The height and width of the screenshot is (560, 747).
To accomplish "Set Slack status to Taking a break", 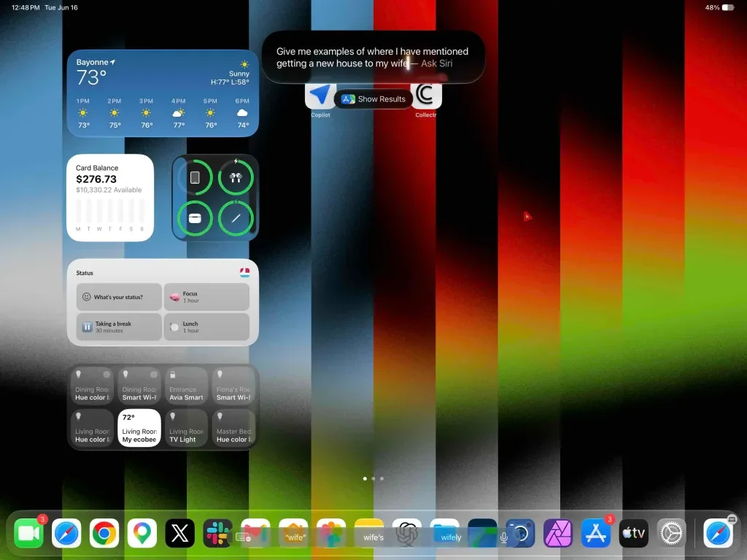I will [119, 327].
